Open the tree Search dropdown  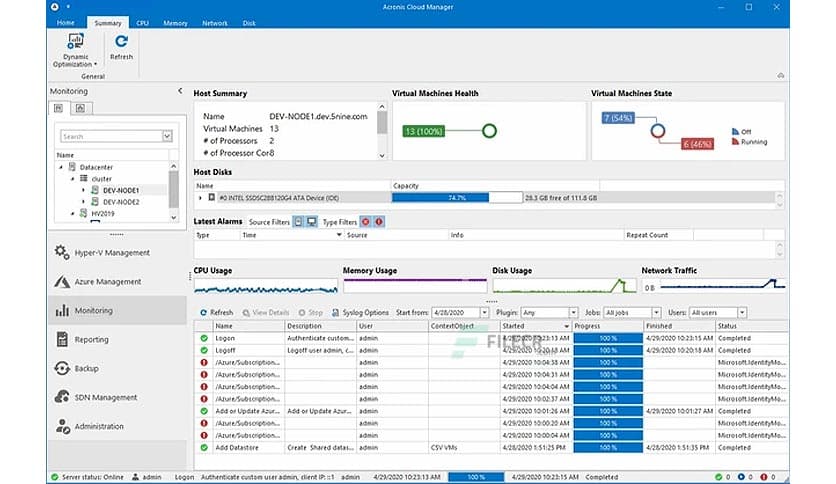[x=167, y=136]
